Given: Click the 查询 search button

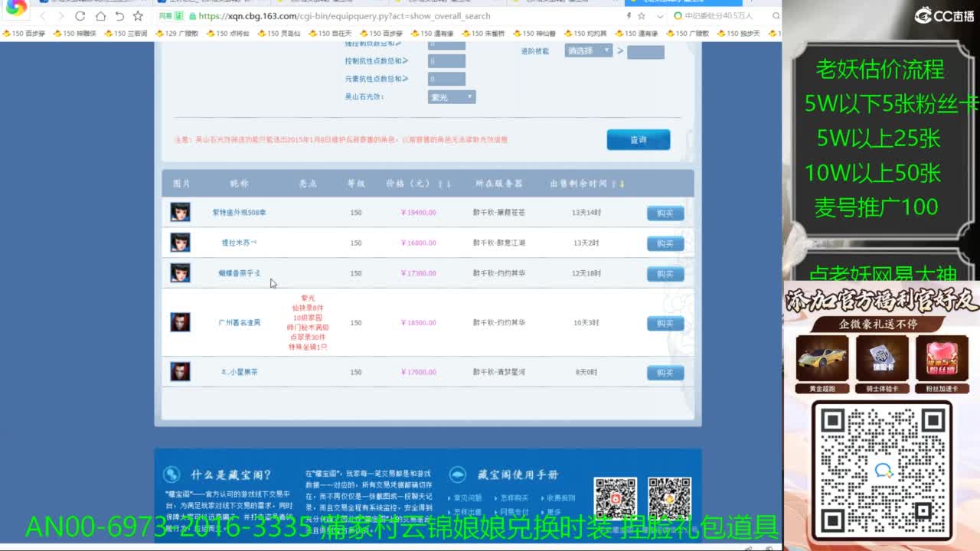Looking at the screenshot, I should pos(638,140).
